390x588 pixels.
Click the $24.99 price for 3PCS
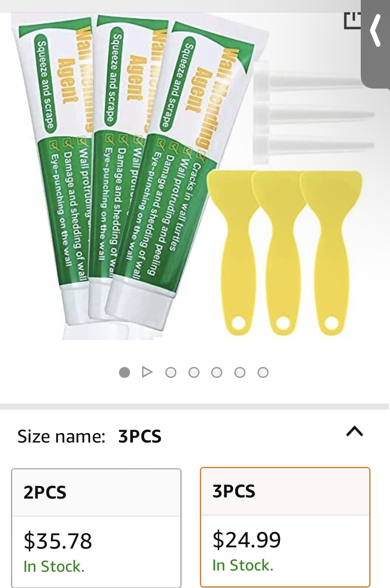(247, 540)
